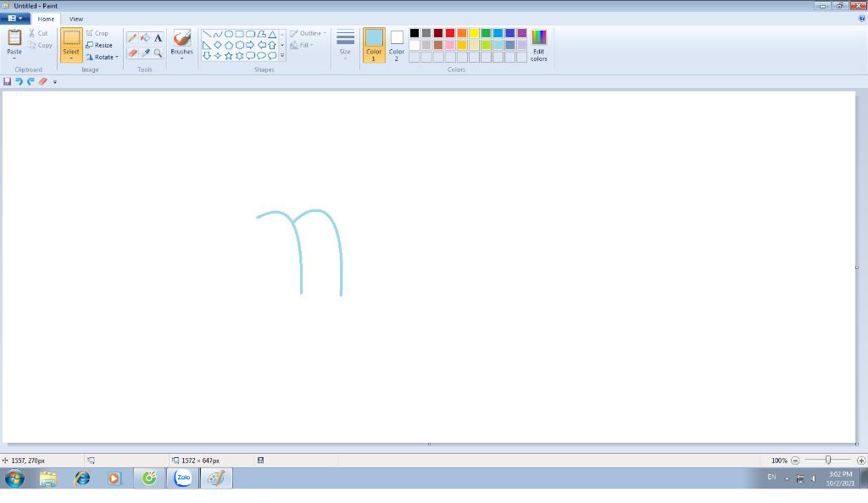Viewport: 868px width, 503px height.
Task: Choose the Triangle shape
Action: point(272,34)
